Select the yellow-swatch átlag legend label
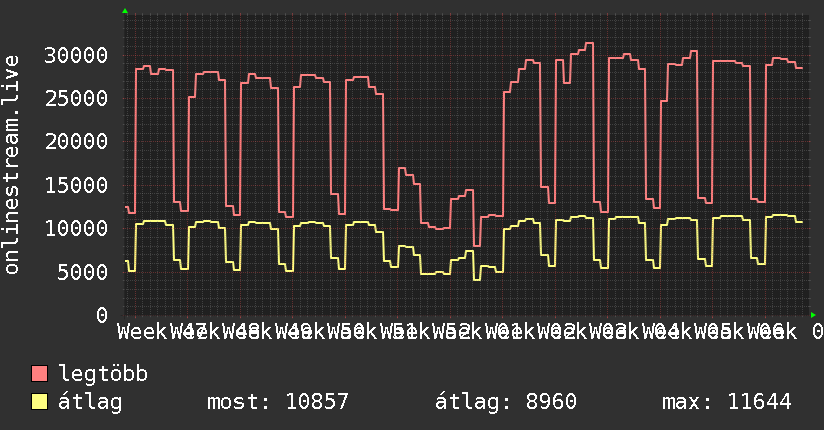The image size is (824, 430). pos(90,402)
